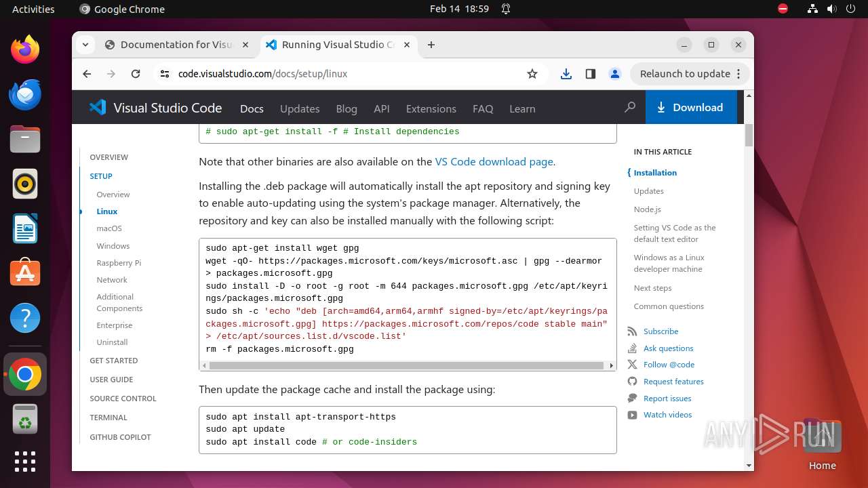Reload the current page

click(x=136, y=74)
